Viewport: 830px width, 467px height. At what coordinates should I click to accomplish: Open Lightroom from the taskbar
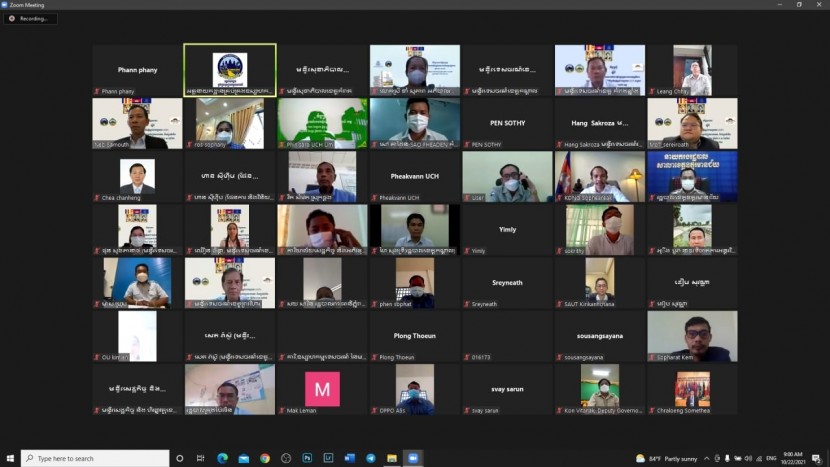point(329,458)
